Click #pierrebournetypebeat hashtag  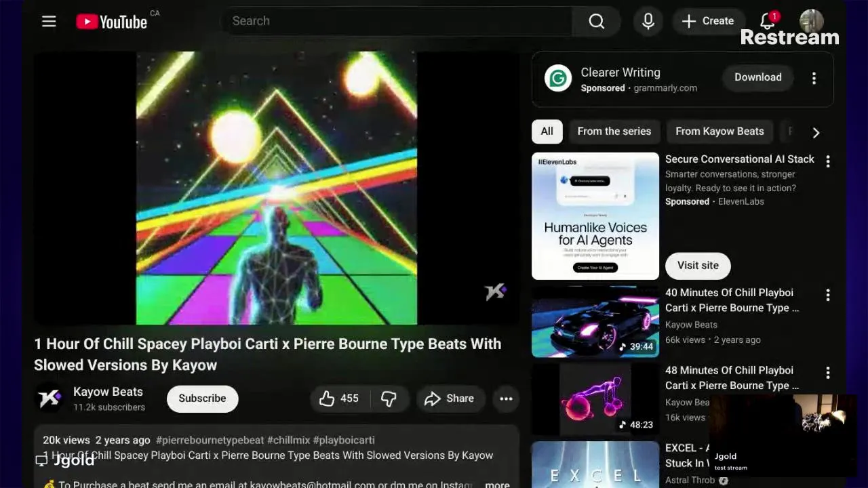coord(210,440)
